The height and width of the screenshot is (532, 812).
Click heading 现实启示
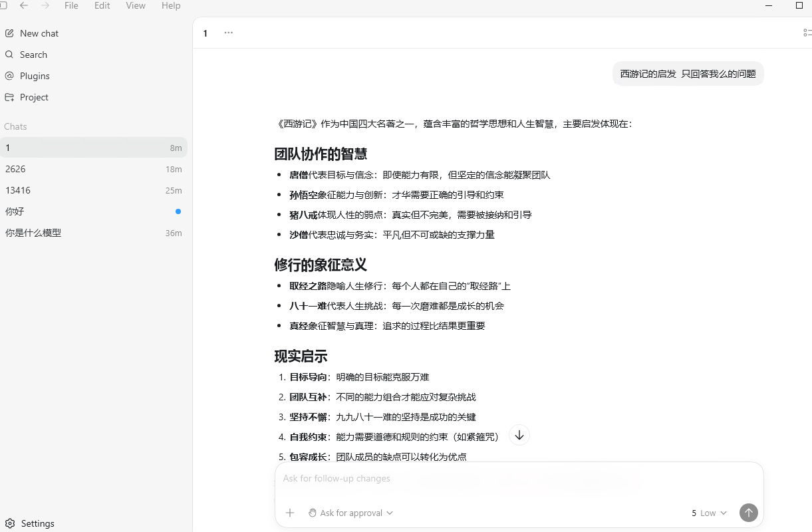pos(301,356)
